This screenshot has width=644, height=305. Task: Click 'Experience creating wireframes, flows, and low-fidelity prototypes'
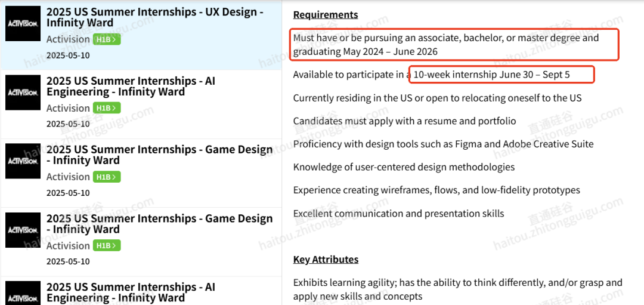click(x=436, y=190)
